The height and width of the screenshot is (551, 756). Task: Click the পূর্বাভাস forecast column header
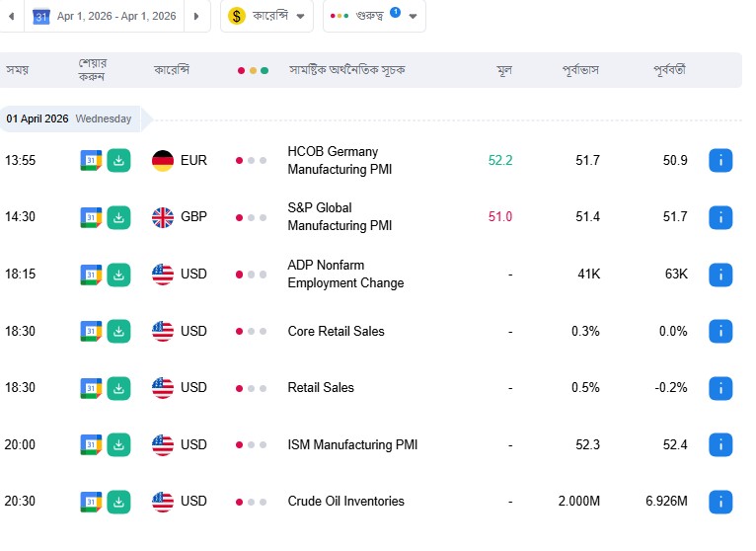[580, 70]
